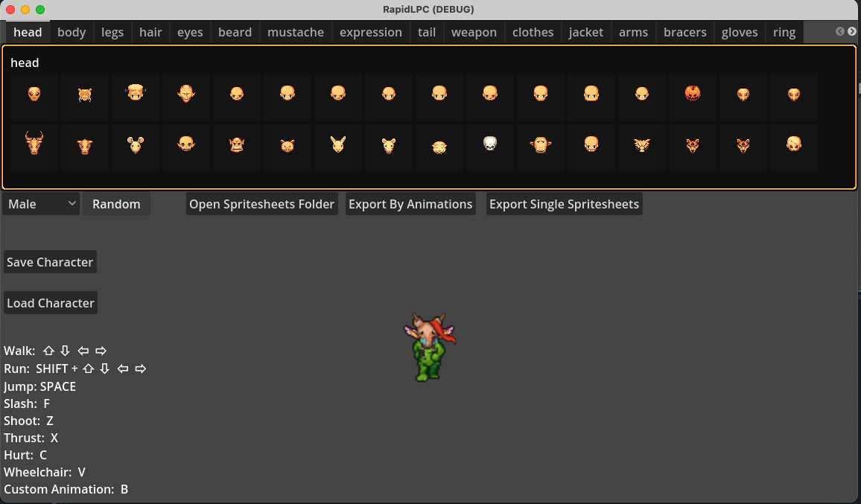Click the right arrow icon in Walk row
This screenshot has height=504, width=861.
pos(101,351)
